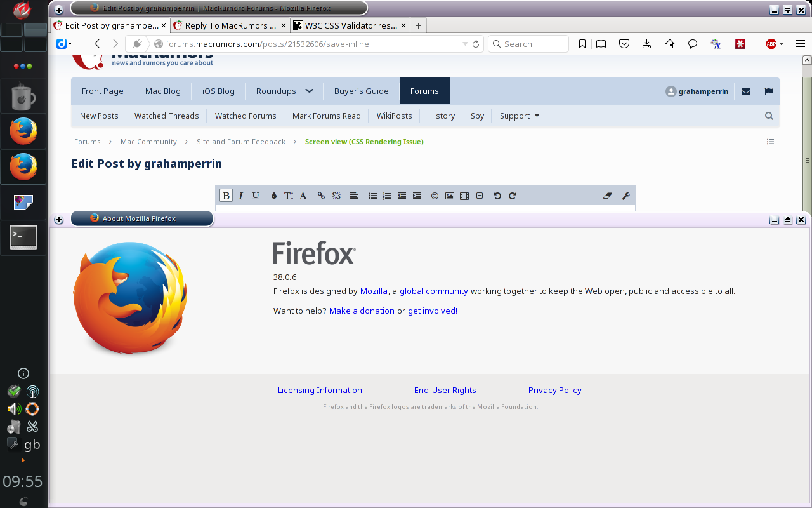Open the chat bubble toolbar icon
This screenshot has height=508, width=812.
click(x=693, y=44)
